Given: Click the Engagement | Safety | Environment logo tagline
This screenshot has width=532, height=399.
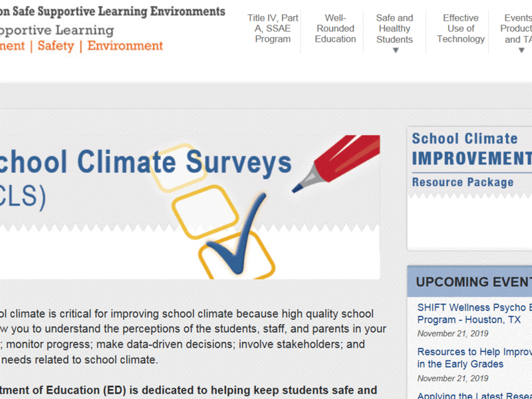Looking at the screenshot, I should coord(81,46).
